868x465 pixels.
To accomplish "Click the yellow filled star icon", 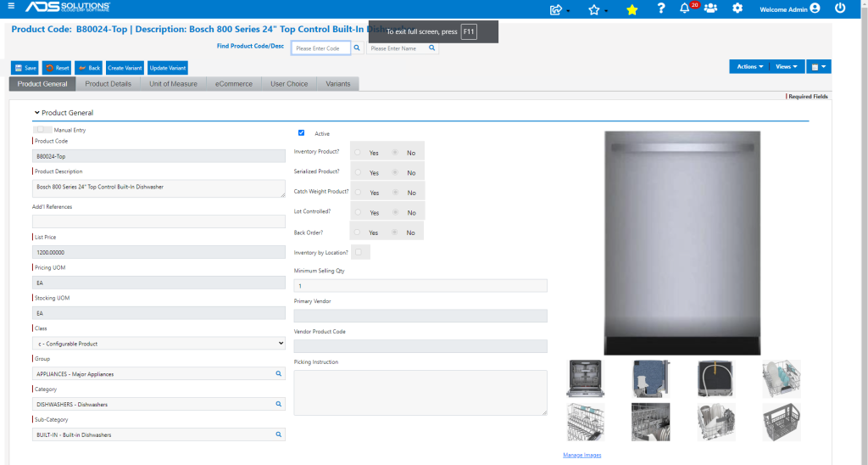I will (x=632, y=9).
